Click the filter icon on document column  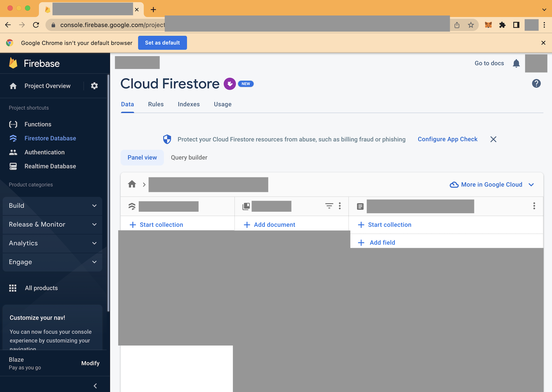click(329, 206)
